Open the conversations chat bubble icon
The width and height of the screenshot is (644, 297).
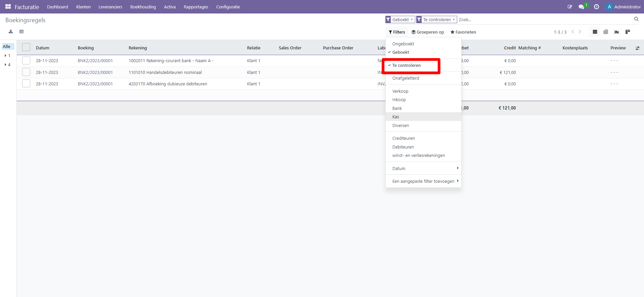click(581, 7)
